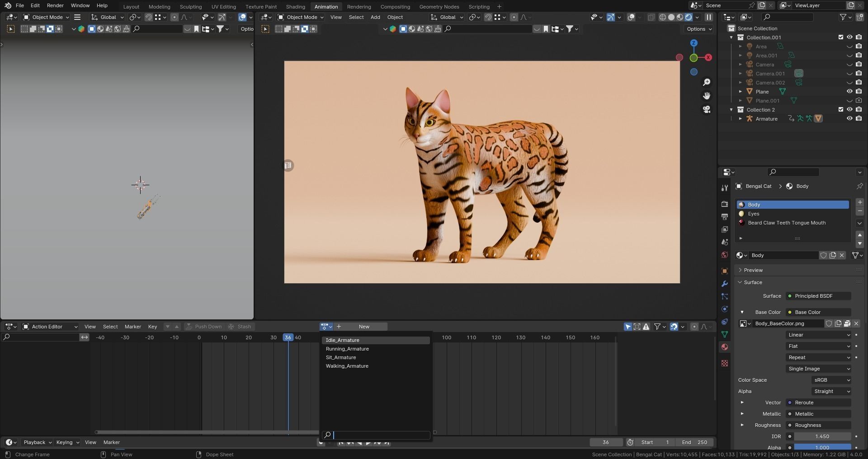The height and width of the screenshot is (459, 868).
Task: Click the X axis on navigation gizmo
Action: (x=708, y=57)
